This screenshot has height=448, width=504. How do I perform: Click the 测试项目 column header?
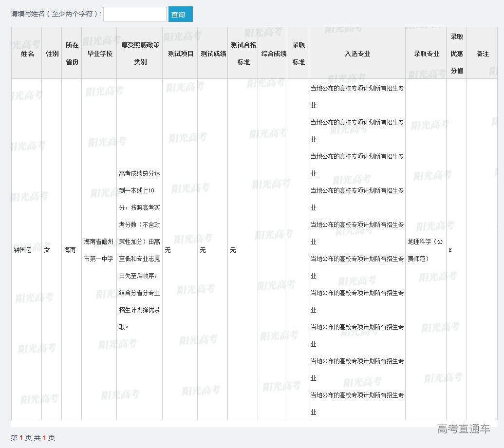coord(180,54)
